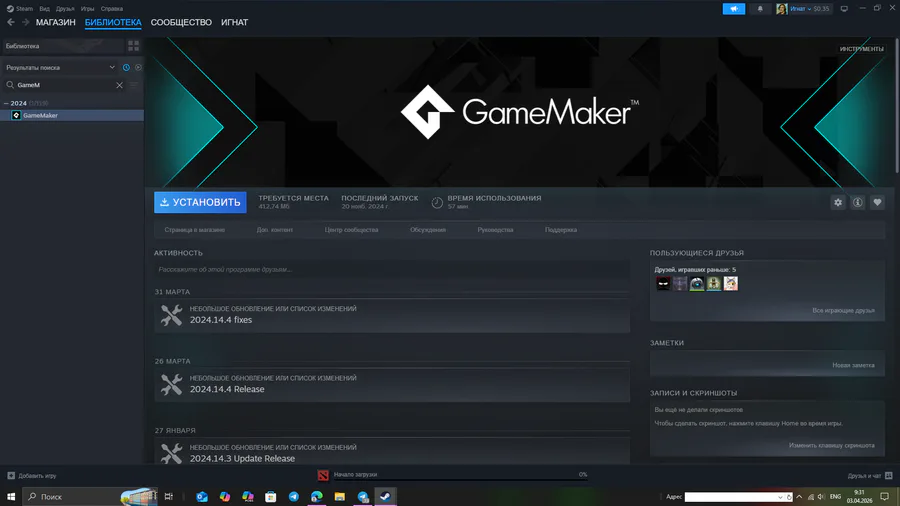Open Руководства link
Viewport: 900px width, 506px height.
point(495,229)
